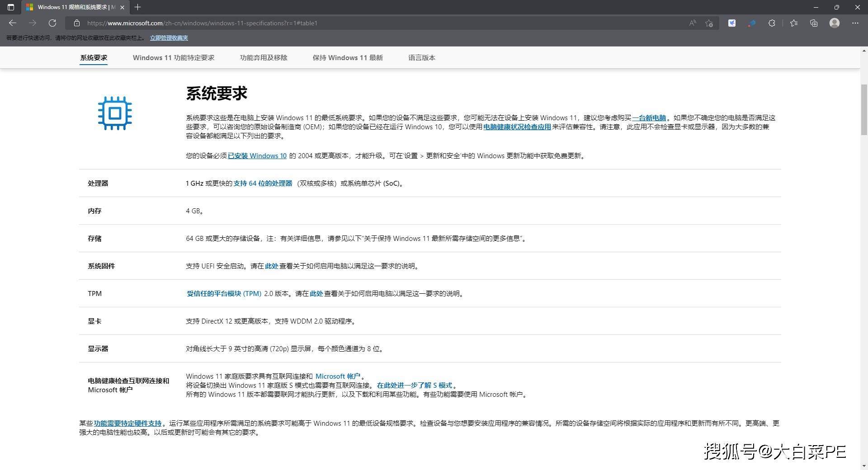Click the 系统固件 row label
Screen dimensions: 868x470
pyautogui.click(x=101, y=266)
